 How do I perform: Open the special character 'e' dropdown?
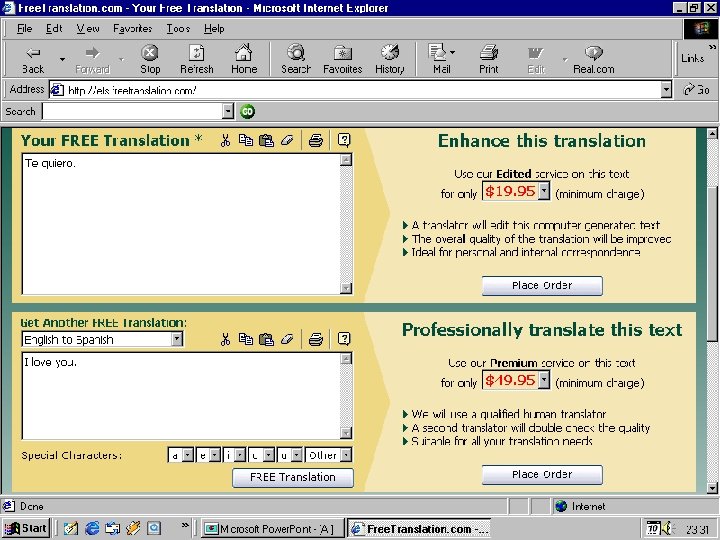pyautogui.click(x=214, y=455)
